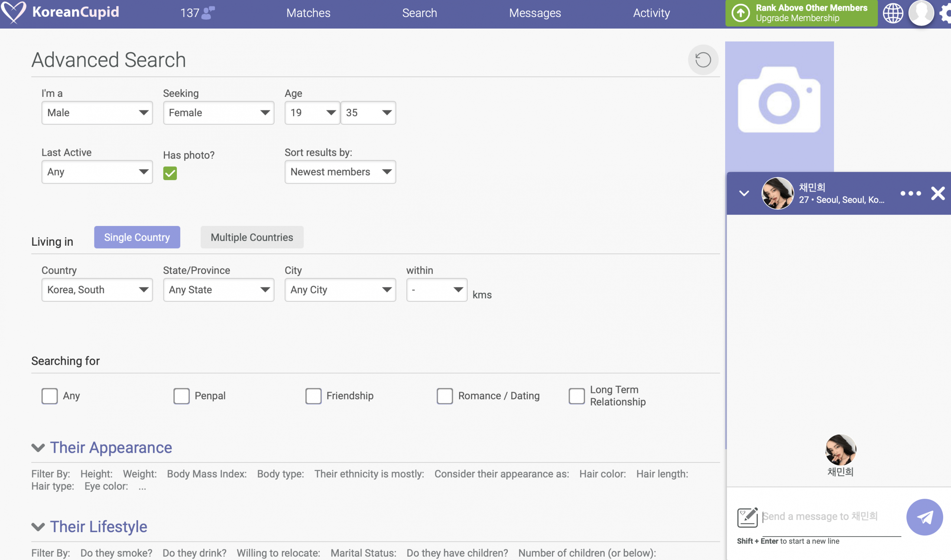Image resolution: width=951 pixels, height=560 pixels.
Task: Open the Sort Results By dropdown
Action: coord(340,172)
